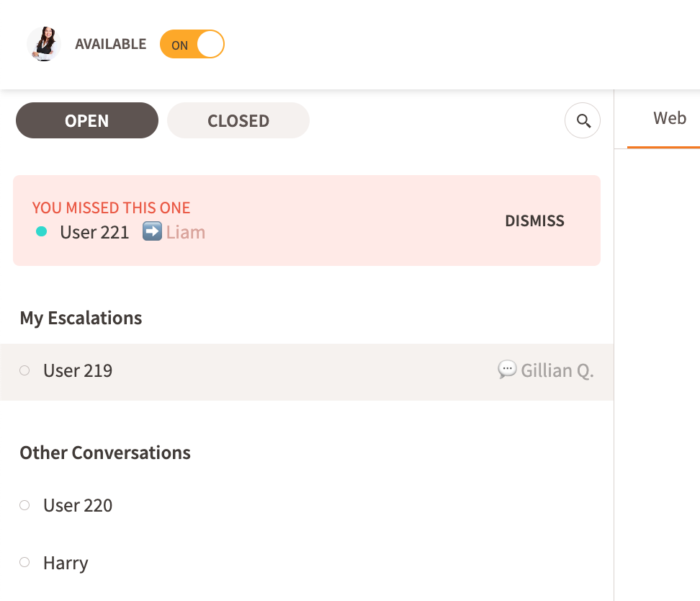Screen dimensions: 700x601
Task: Select the Web tab
Action: (x=669, y=119)
